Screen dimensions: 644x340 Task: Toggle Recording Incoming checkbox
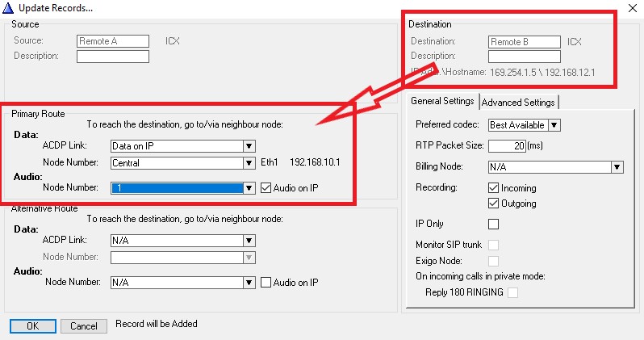[x=493, y=188]
